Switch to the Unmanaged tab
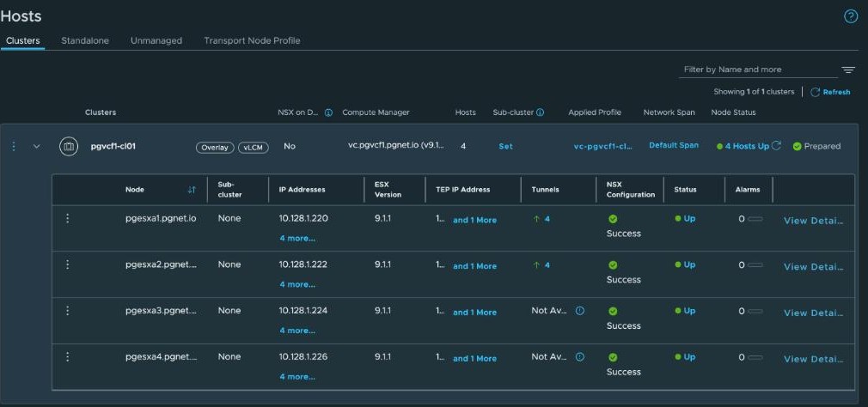This screenshot has height=407, width=868. click(156, 41)
